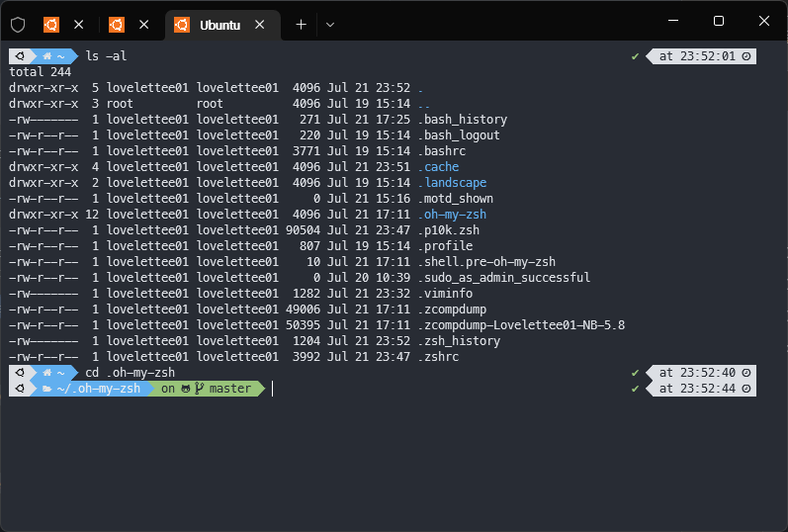The height and width of the screenshot is (532, 788).
Task: Click the 'ls -al' command text
Action: [x=106, y=56]
